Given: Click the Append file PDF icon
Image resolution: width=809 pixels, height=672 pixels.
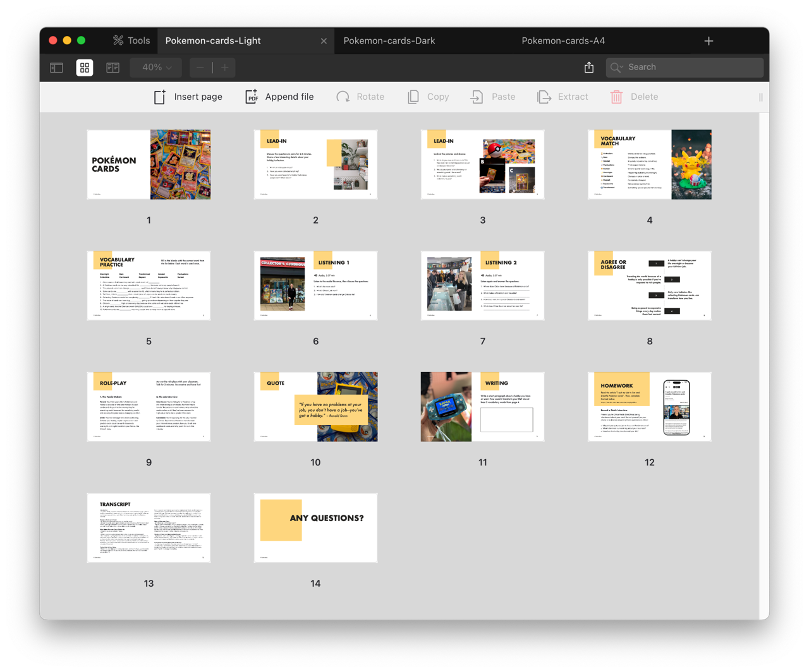Looking at the screenshot, I should click(252, 97).
